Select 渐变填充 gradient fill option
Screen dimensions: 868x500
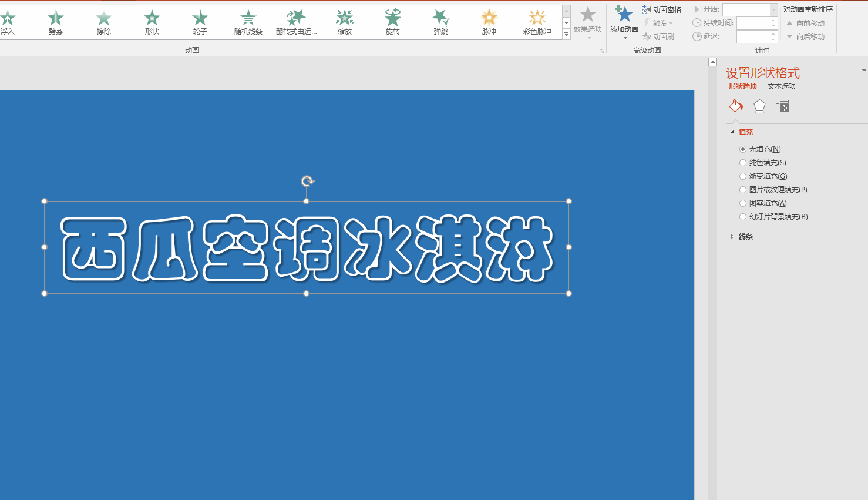pyautogui.click(x=763, y=176)
